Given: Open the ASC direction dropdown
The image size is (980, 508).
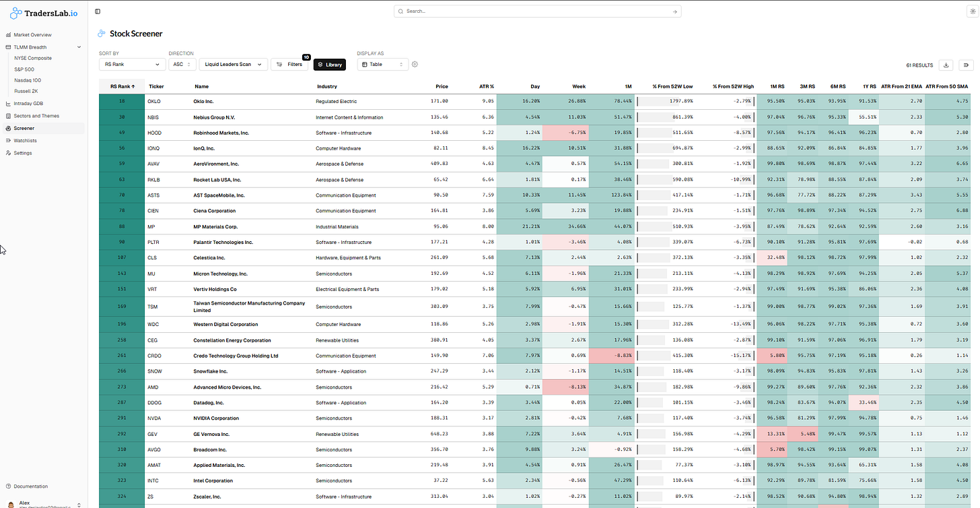Looking at the screenshot, I should pyautogui.click(x=182, y=65).
